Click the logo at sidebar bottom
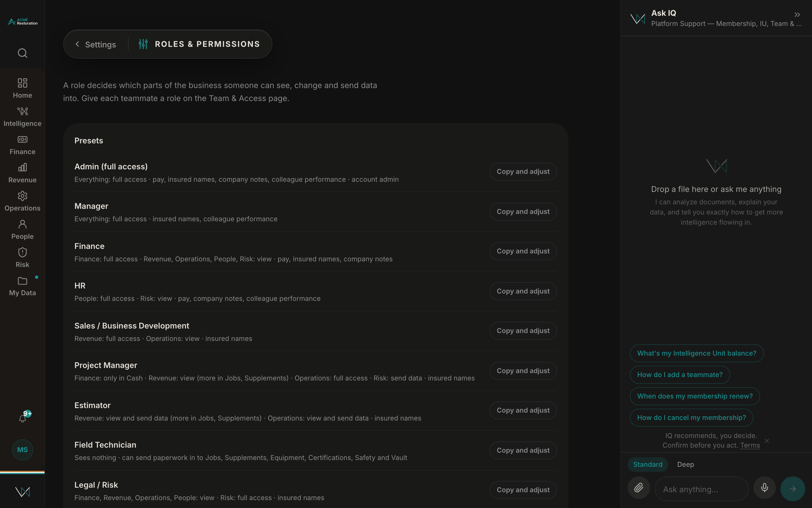 click(x=23, y=492)
